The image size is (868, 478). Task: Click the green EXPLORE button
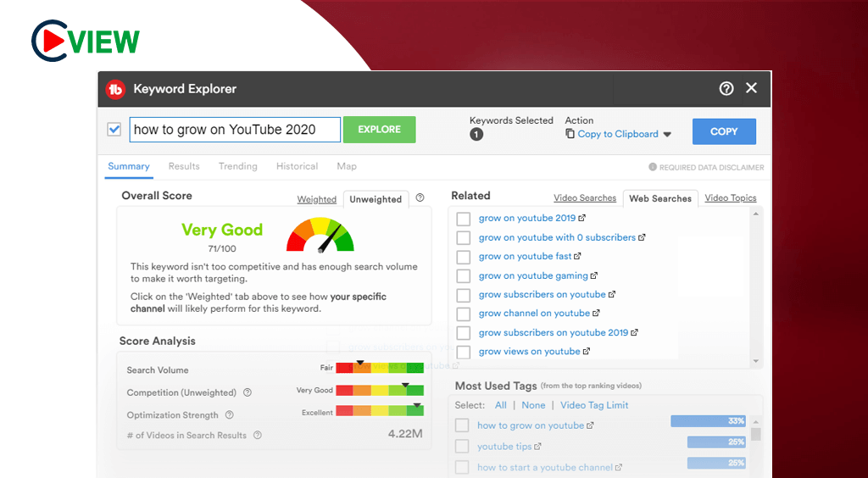(x=379, y=130)
